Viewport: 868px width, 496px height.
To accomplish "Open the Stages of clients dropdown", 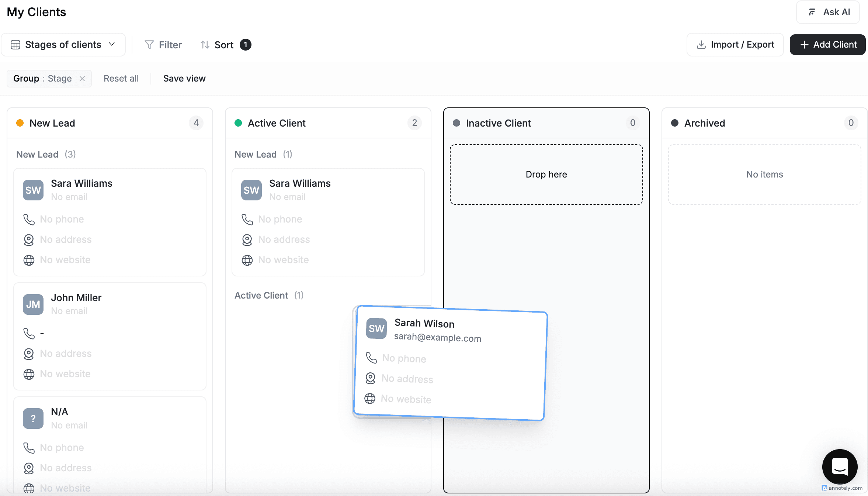I will click(112, 44).
